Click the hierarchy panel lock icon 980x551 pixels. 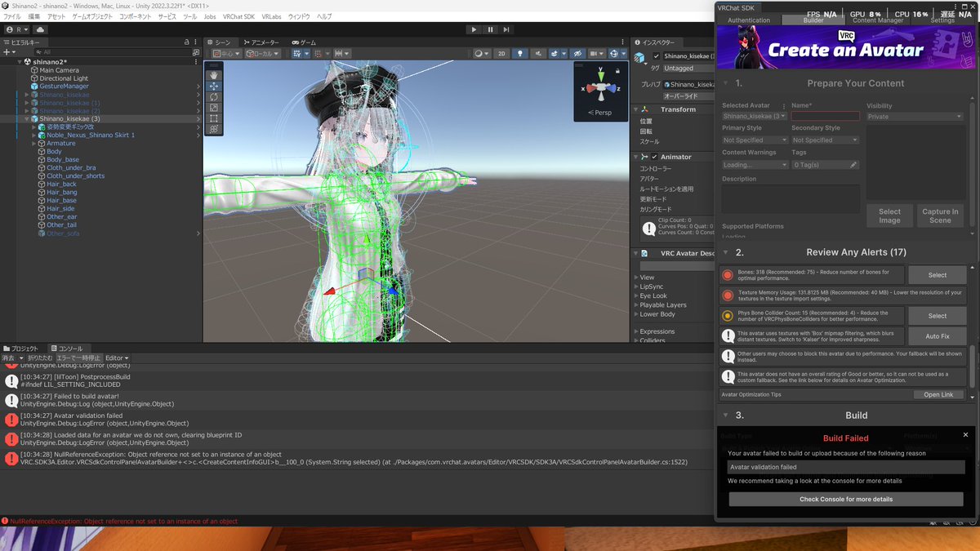pos(188,42)
